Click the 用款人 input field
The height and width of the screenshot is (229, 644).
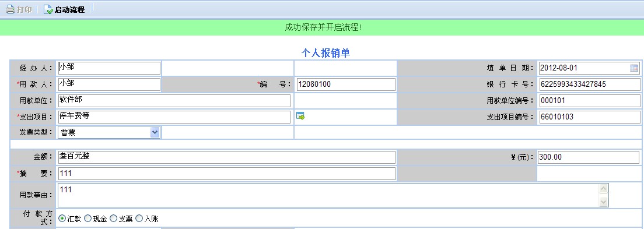point(109,84)
